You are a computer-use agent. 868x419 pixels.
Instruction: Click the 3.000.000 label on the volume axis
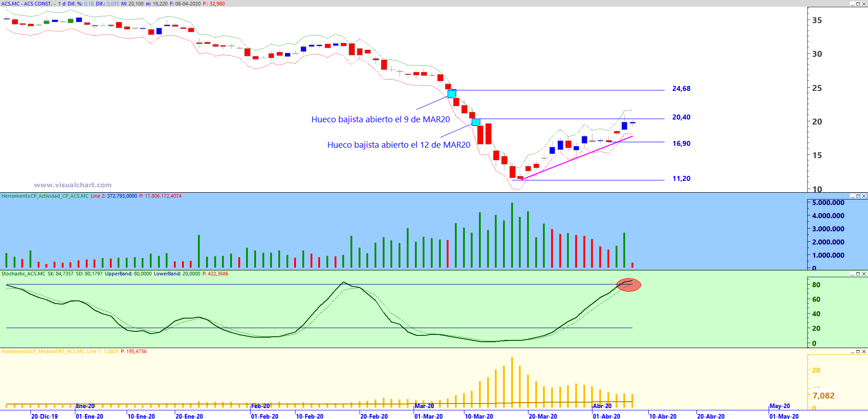point(828,229)
